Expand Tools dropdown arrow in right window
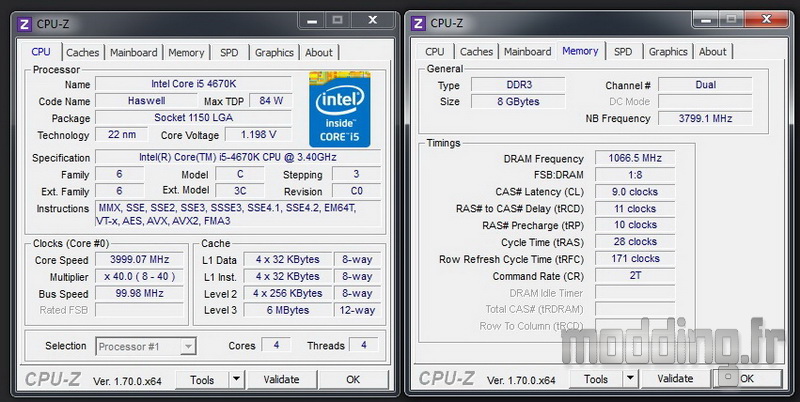800x402 pixels. (x=630, y=379)
